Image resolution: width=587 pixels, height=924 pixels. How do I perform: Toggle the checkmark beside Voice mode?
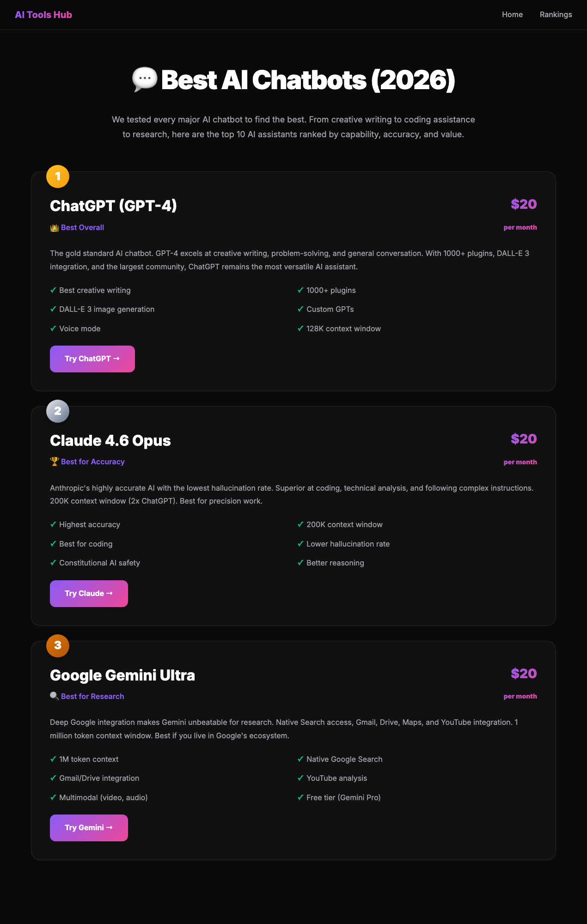click(x=53, y=328)
